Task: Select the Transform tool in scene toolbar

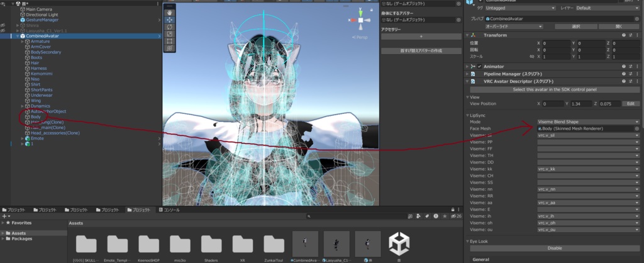Action: (170, 48)
